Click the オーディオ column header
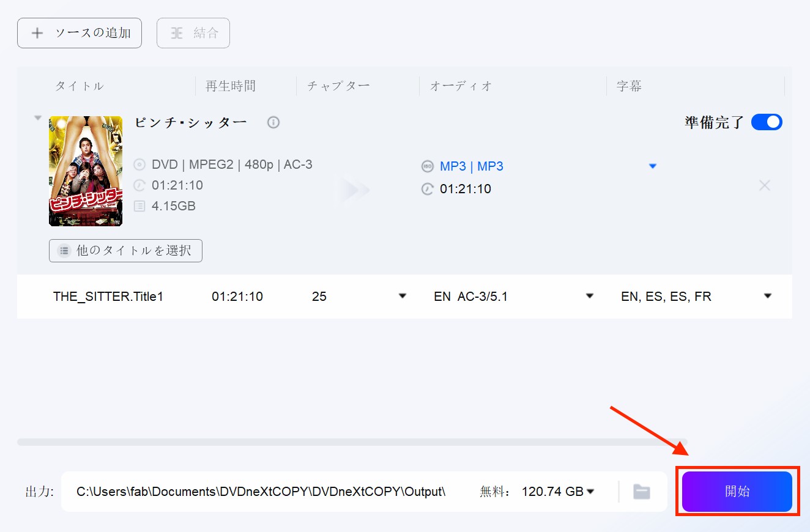 pyautogui.click(x=461, y=86)
